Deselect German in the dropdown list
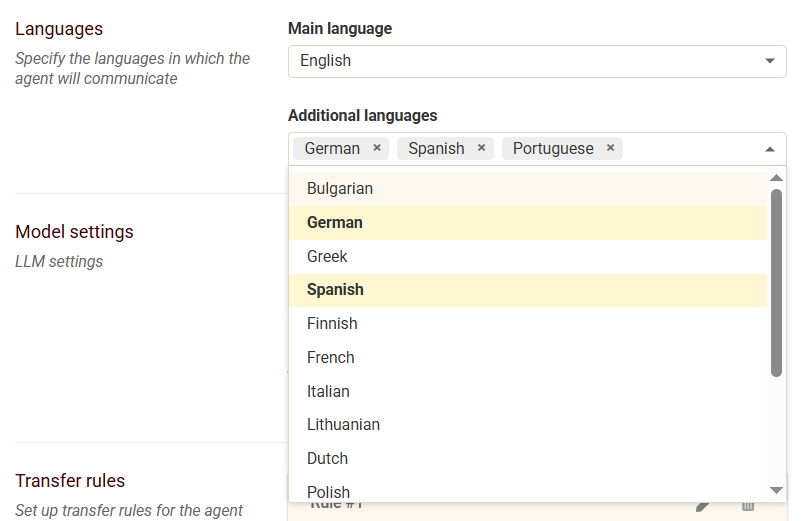The width and height of the screenshot is (809, 521). point(528,223)
